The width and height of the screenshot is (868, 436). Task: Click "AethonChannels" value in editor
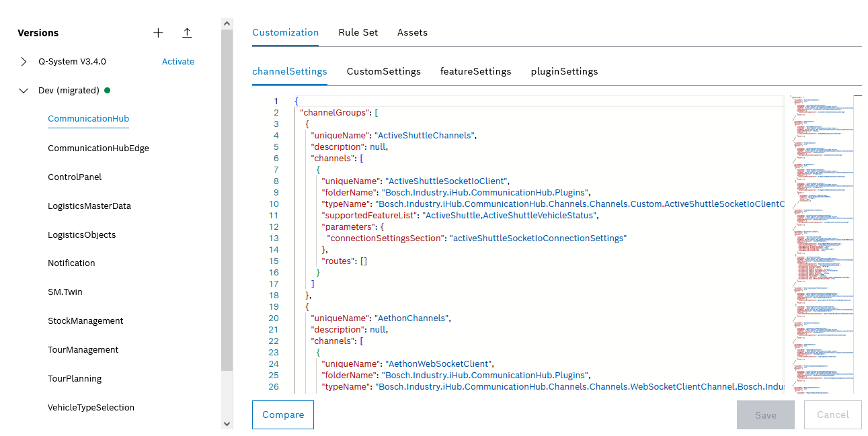tap(411, 318)
